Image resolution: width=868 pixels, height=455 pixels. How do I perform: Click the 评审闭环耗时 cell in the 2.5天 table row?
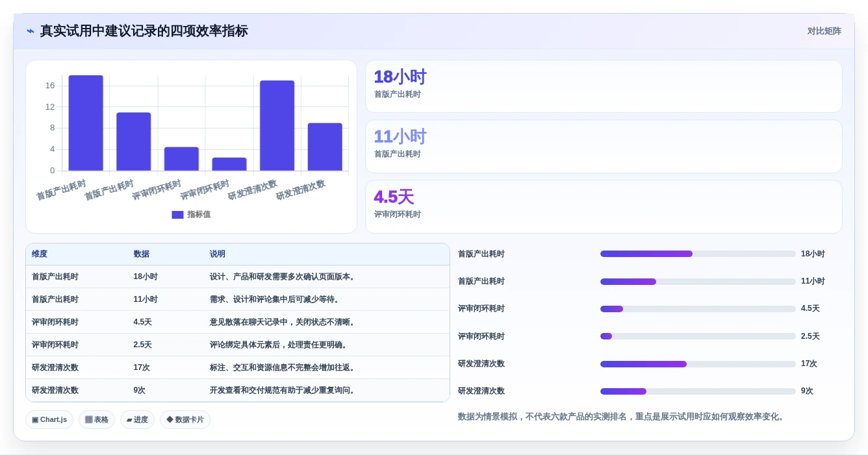[55, 345]
